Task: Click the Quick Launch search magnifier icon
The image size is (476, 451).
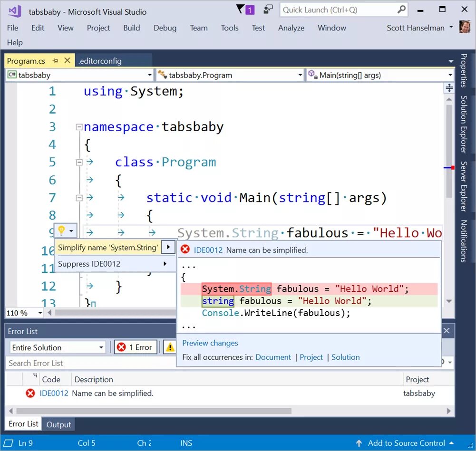Action: (401, 10)
